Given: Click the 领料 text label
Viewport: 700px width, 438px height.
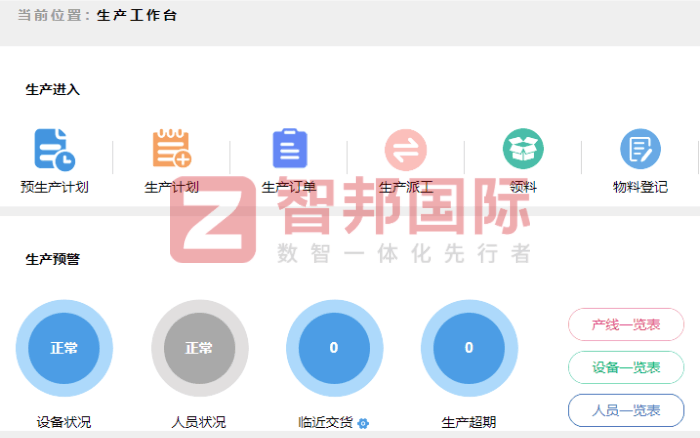Looking at the screenshot, I should 523,187.
